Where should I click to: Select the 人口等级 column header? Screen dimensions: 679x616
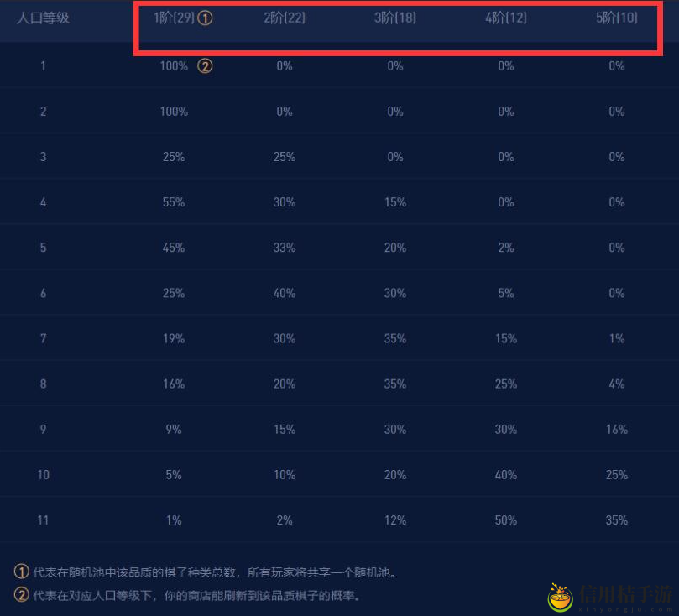point(43,18)
